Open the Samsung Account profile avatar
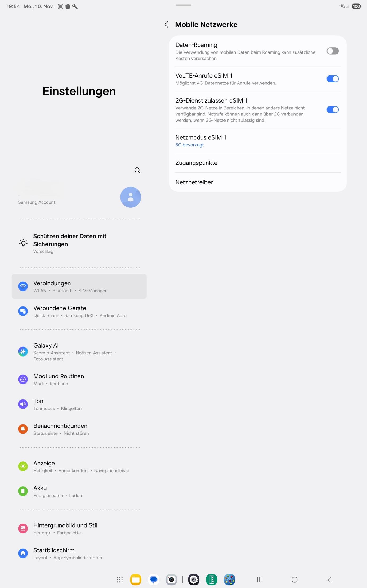 [131, 197]
